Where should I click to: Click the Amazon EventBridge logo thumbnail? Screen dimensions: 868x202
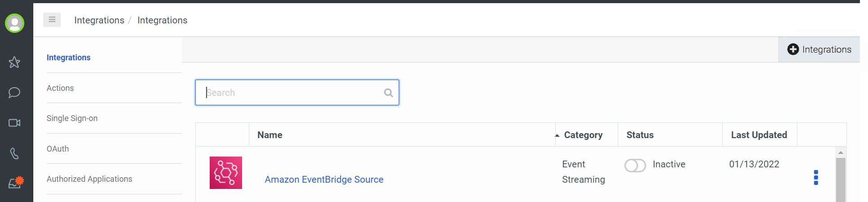[x=226, y=173]
